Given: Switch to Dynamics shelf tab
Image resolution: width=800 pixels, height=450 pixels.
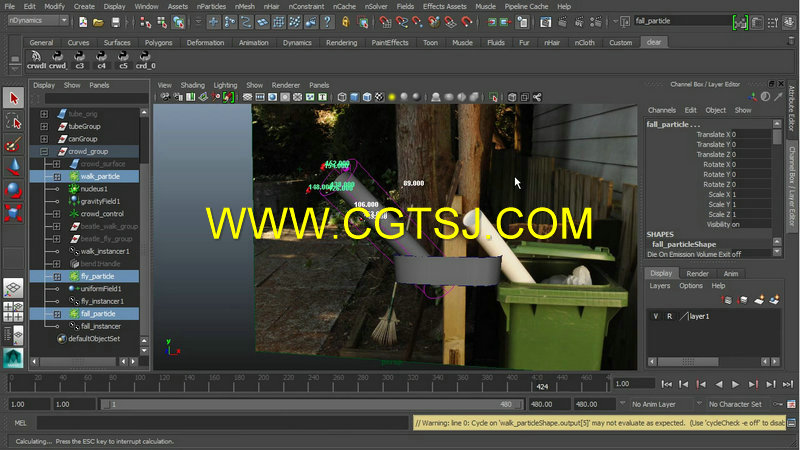Looking at the screenshot, I should (297, 43).
